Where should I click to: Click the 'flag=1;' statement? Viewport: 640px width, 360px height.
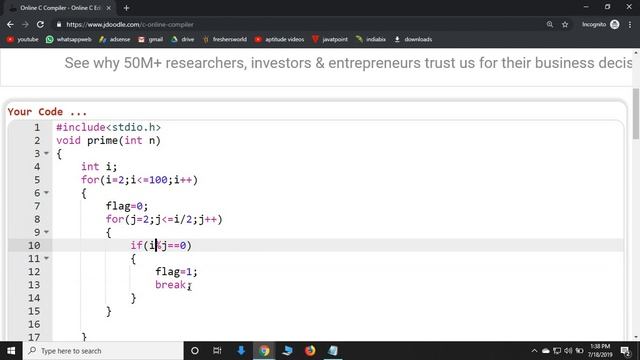[x=176, y=272]
